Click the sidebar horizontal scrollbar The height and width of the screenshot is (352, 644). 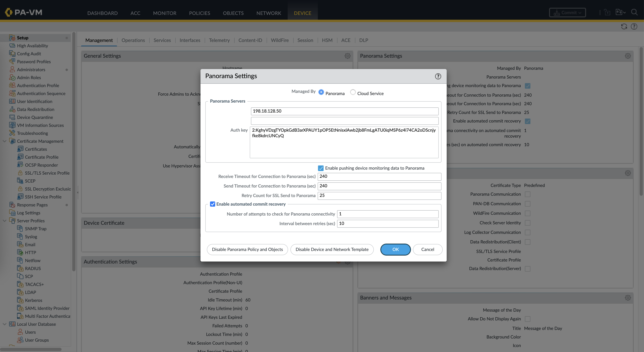click(x=31, y=349)
